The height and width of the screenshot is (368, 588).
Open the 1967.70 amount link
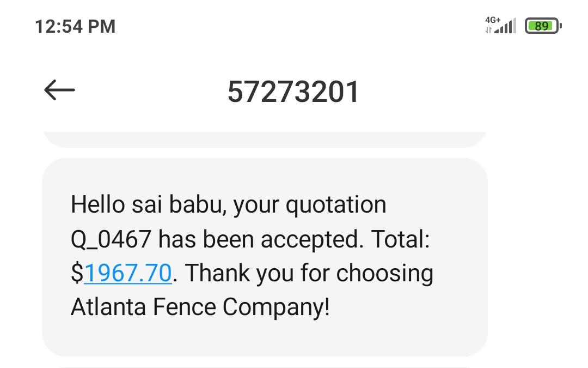(128, 273)
